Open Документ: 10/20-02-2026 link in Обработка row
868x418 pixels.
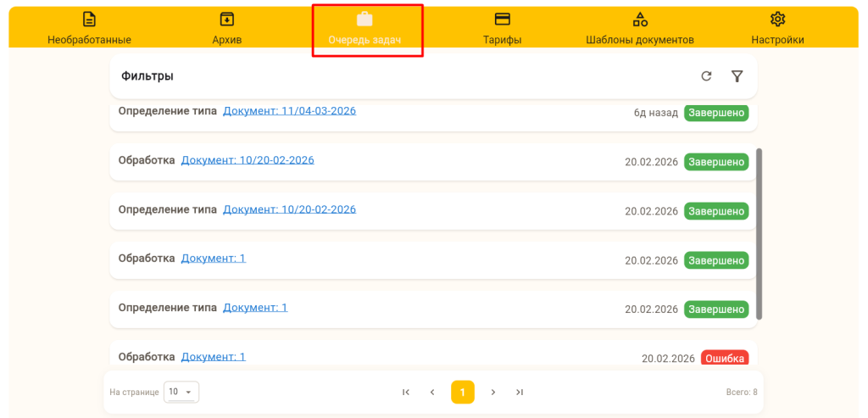pos(248,160)
